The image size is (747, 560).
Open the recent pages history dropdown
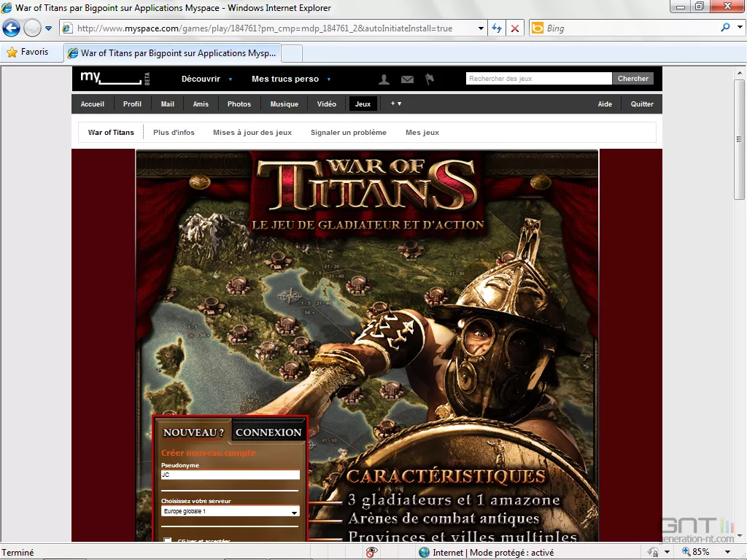pyautogui.click(x=48, y=28)
